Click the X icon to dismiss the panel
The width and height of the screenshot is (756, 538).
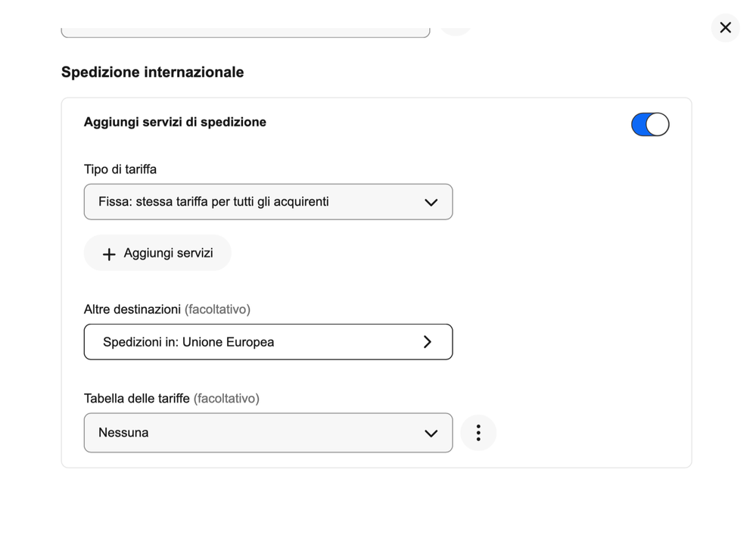(725, 27)
